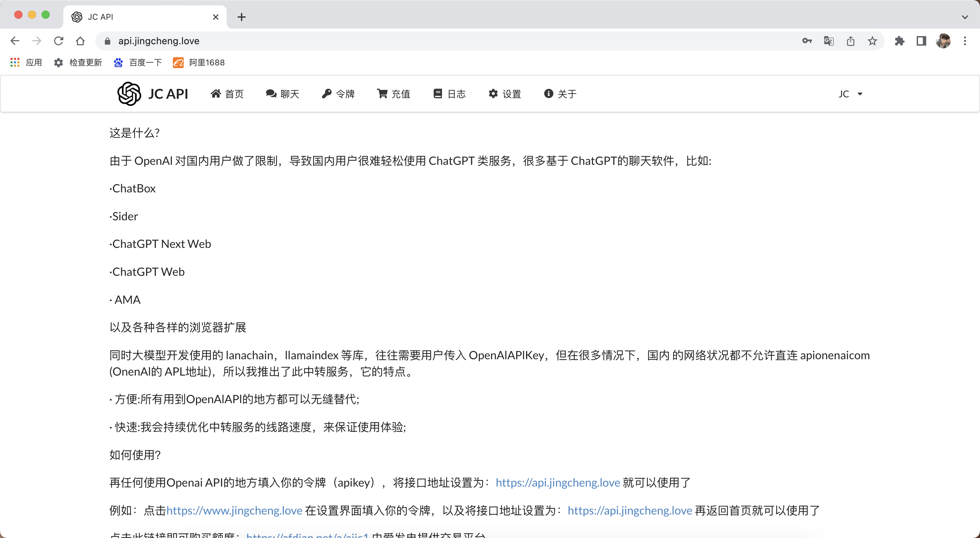Open the https://api.jingcheng.love link

click(x=557, y=483)
